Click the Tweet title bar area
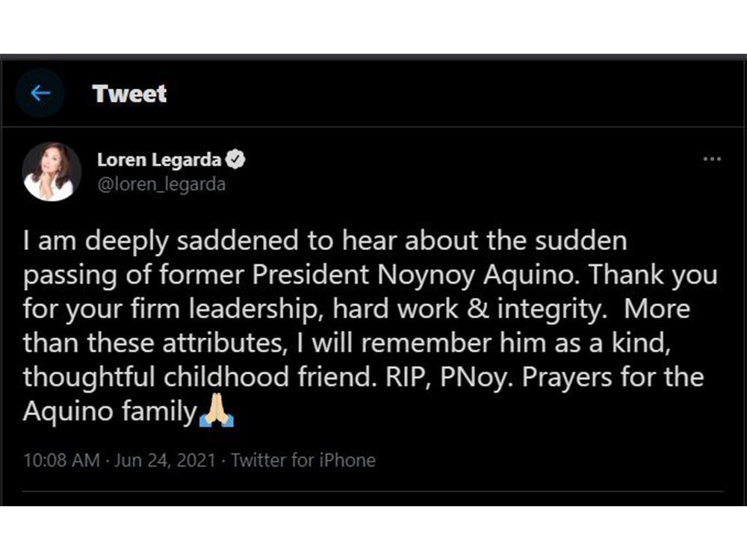Image resolution: width=747 pixels, height=560 pixels. coord(130,94)
